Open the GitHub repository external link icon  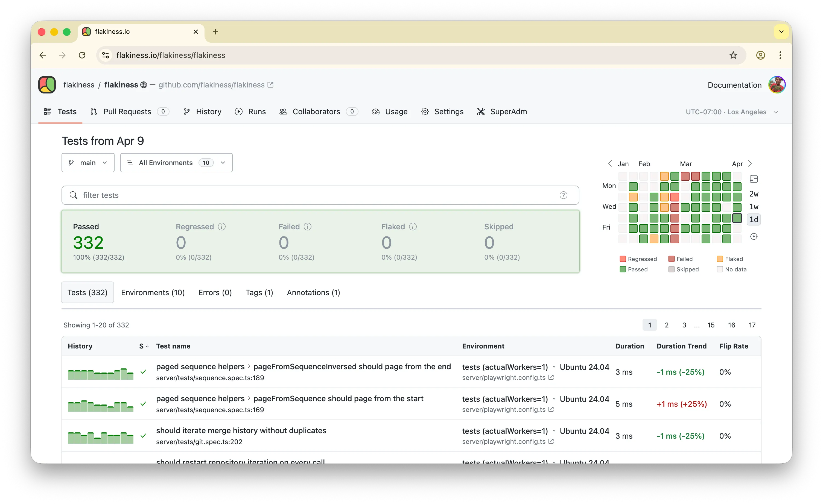(x=270, y=85)
